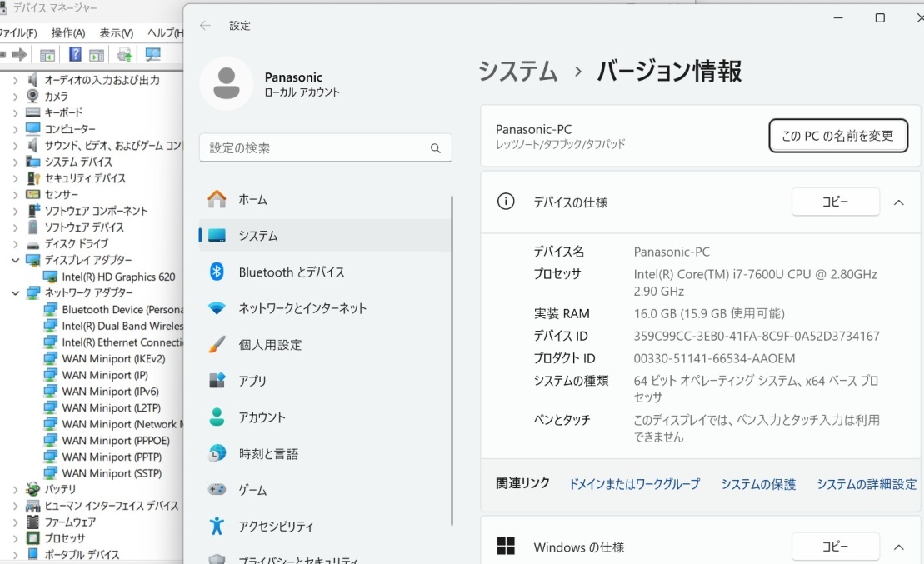This screenshot has height=564, width=924.
Task: Click the ファームウェア category icon
Action: (33, 522)
